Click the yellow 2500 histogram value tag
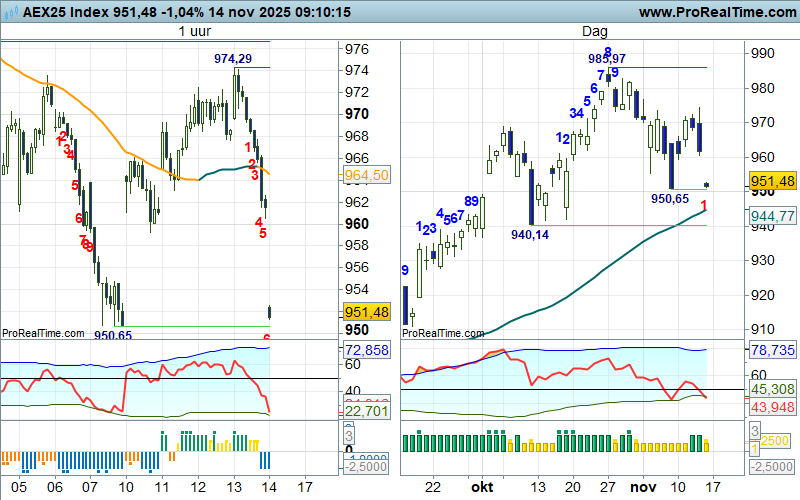 774,441
